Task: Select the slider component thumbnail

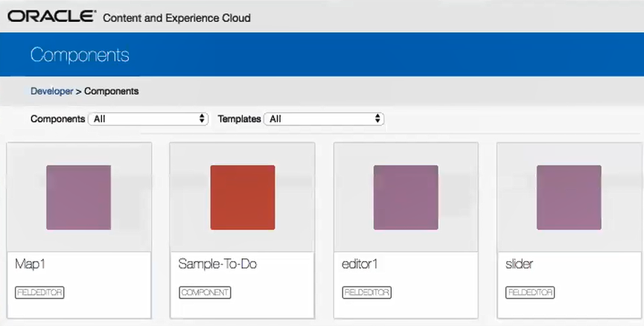Action: coord(569,197)
